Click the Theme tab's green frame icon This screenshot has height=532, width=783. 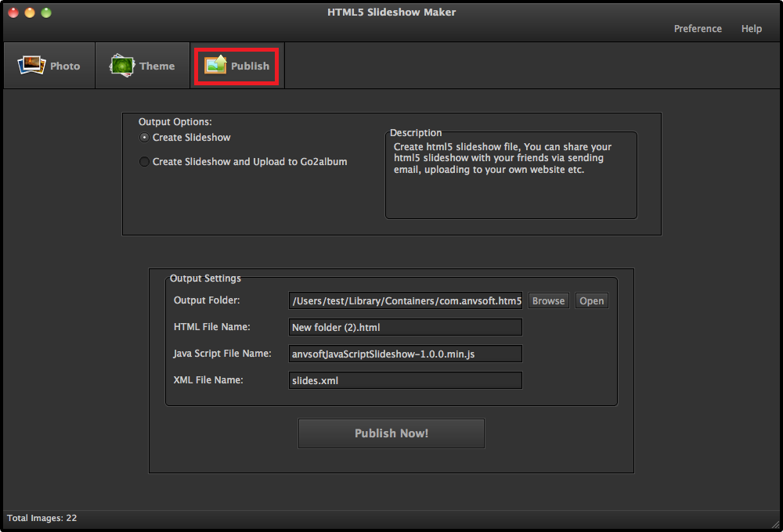pyautogui.click(x=122, y=66)
